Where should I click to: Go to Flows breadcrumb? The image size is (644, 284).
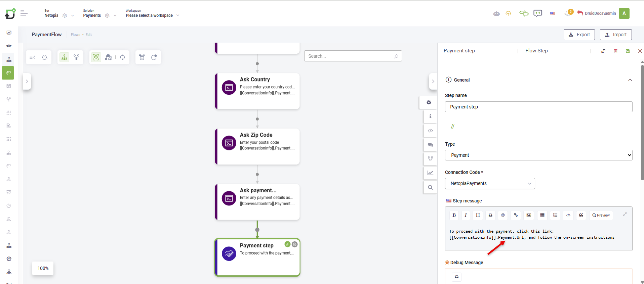coord(75,35)
